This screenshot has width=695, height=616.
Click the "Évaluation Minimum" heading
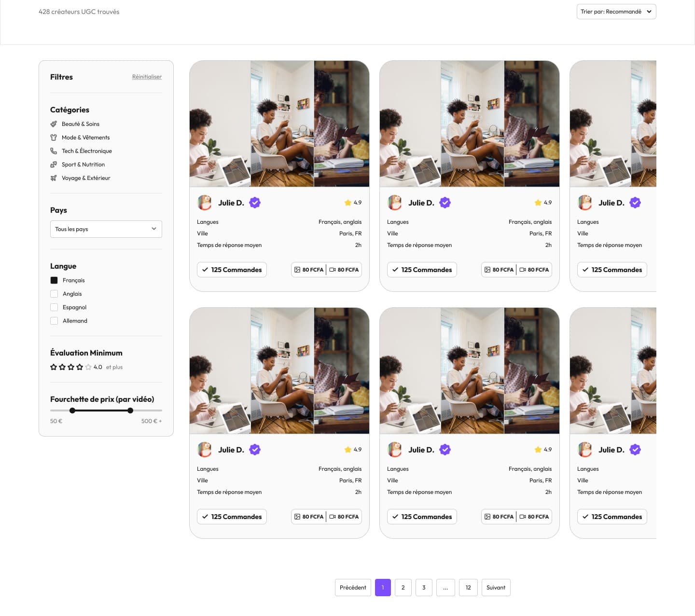[86, 353]
